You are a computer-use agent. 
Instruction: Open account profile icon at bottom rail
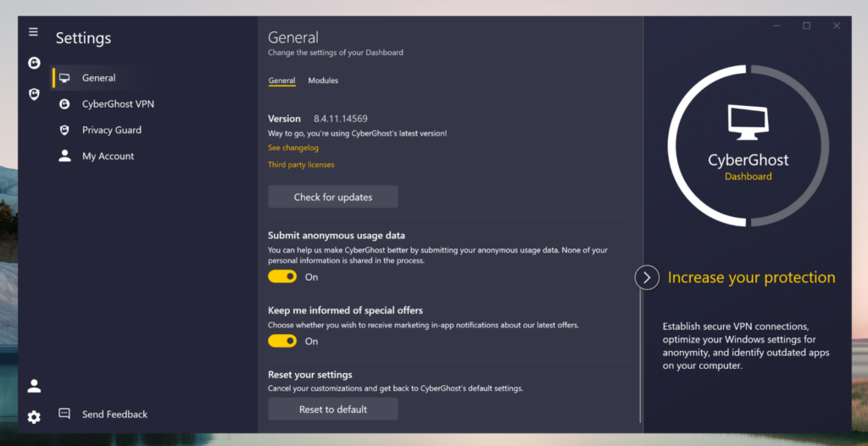pyautogui.click(x=34, y=386)
